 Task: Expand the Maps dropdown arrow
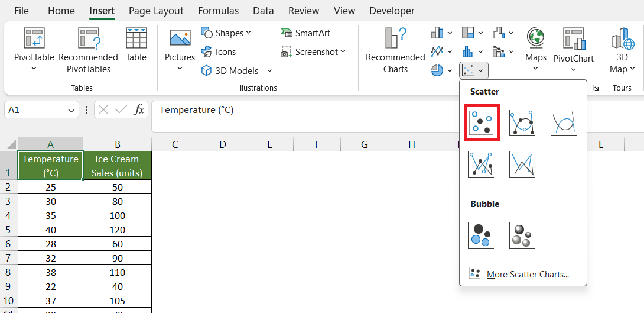coord(535,68)
